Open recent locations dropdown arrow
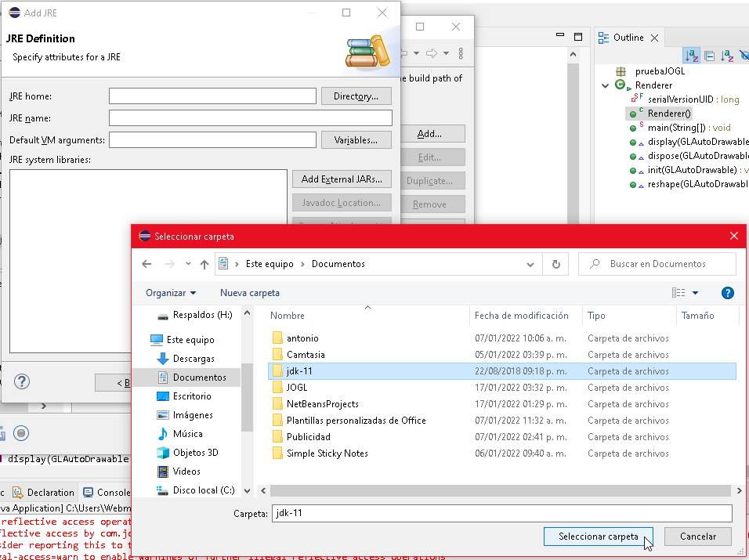The height and width of the screenshot is (560, 749). point(188,263)
